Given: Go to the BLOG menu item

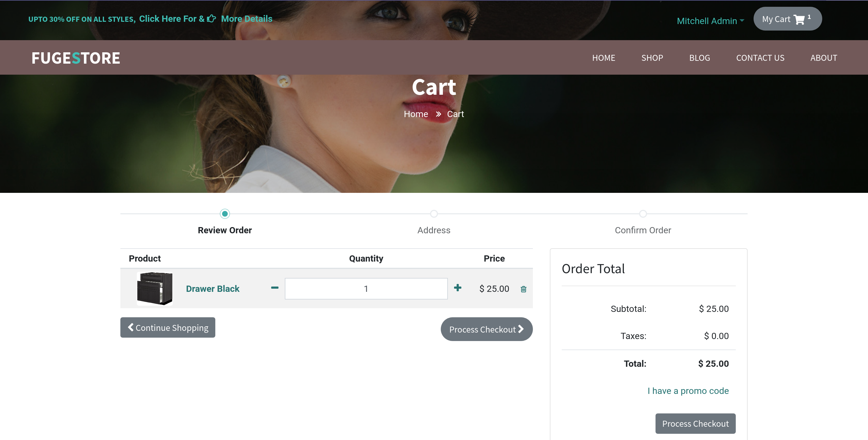Looking at the screenshot, I should pos(699,58).
